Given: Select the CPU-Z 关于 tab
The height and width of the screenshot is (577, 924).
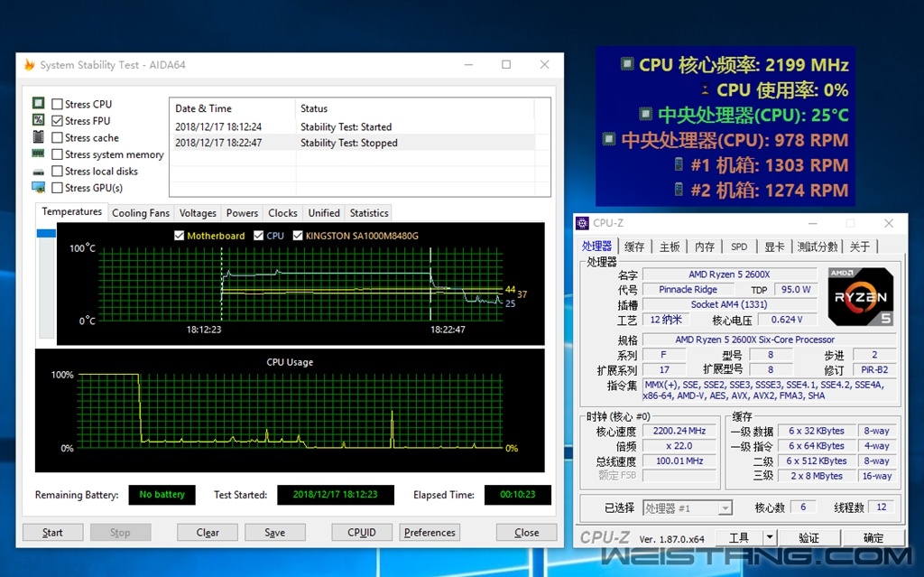Looking at the screenshot, I should click(x=860, y=247).
